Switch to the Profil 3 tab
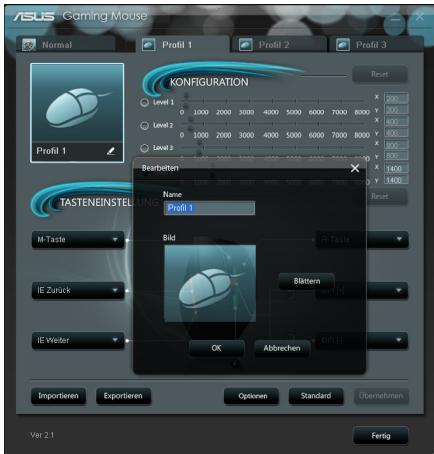Screen dimensions: 434x454 tap(376, 45)
